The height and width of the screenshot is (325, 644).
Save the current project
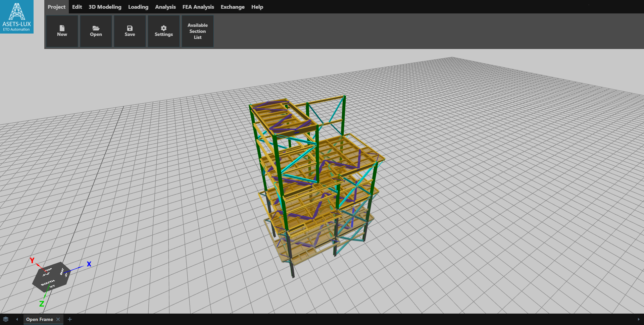coord(130,31)
